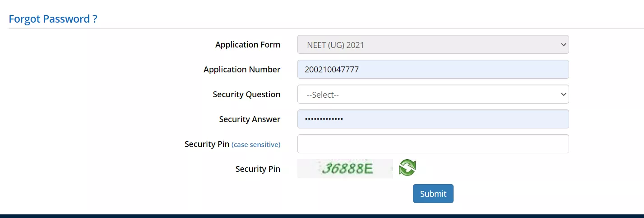Screen dimensions: 644x218
Task: Click the Security Pin label beside empty input
Action: [x=207, y=144]
